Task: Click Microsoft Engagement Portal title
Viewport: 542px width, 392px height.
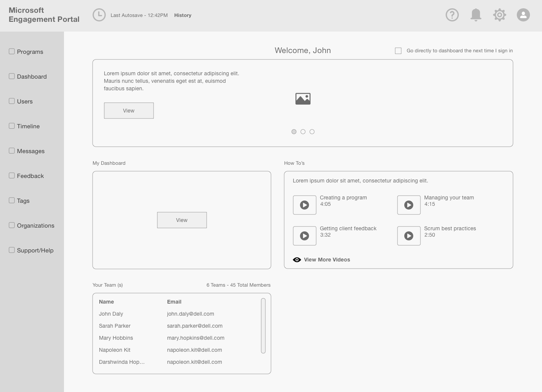Action: tap(44, 15)
